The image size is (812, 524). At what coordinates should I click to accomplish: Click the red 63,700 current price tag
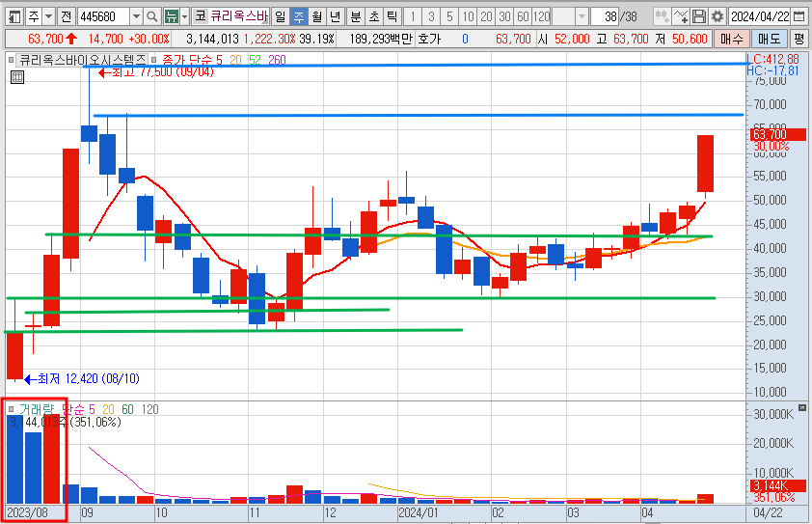[x=778, y=135]
